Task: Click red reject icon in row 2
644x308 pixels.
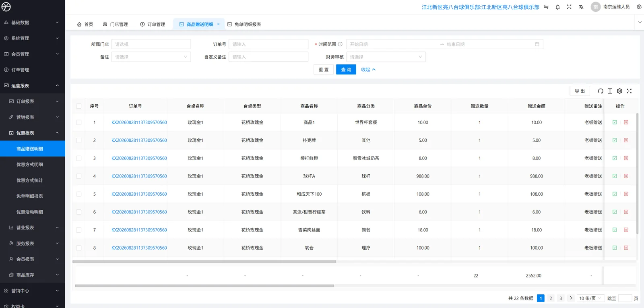Action: 626,140
